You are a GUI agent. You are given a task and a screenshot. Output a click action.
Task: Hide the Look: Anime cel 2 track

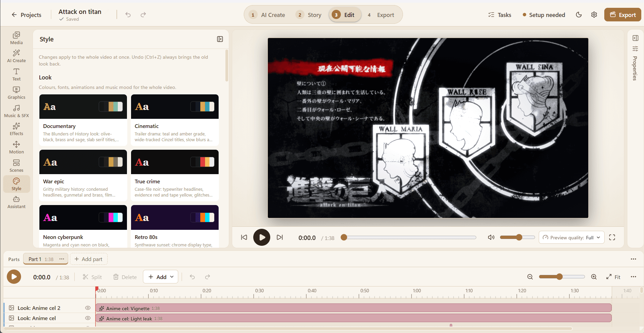(x=88, y=308)
